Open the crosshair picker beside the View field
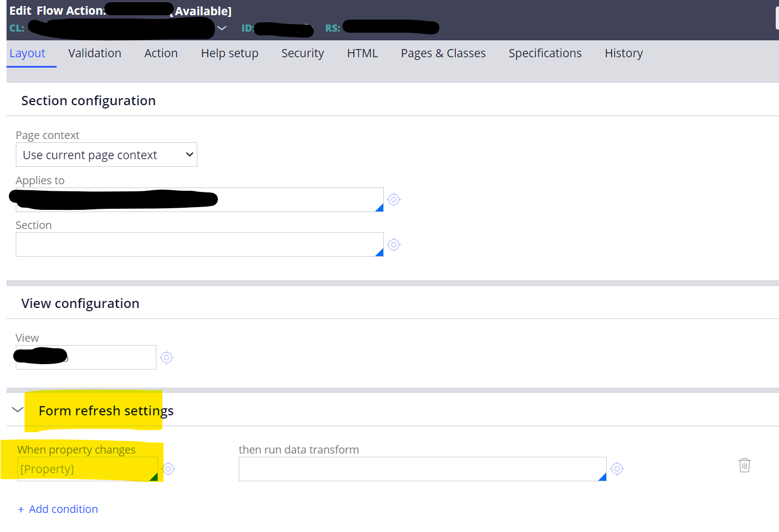This screenshot has width=779, height=532. 166,357
